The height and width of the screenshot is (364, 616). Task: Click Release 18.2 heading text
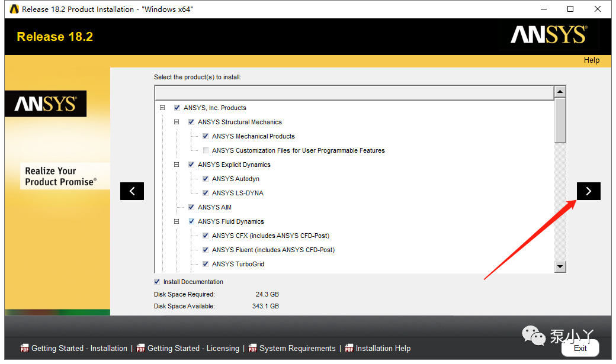(x=55, y=37)
